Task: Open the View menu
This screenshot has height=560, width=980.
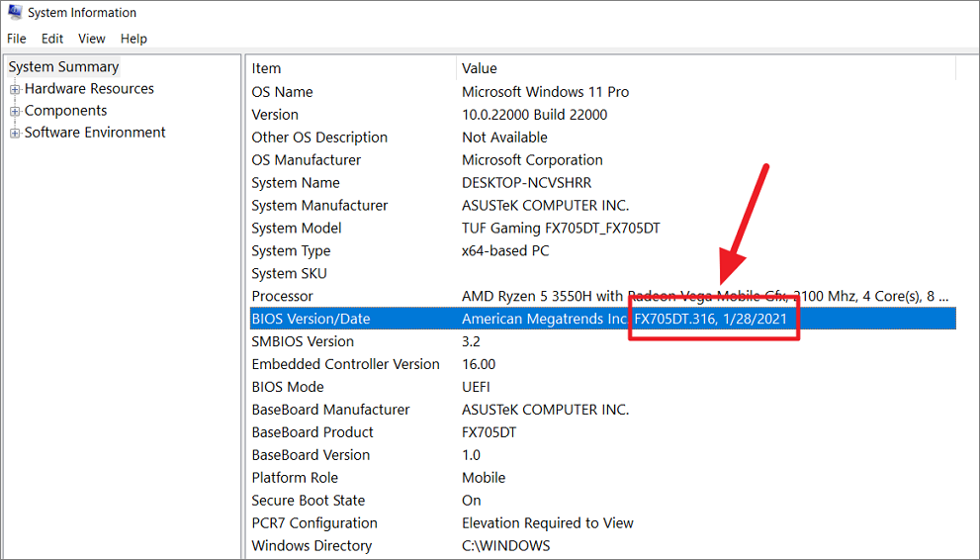Action: click(x=91, y=39)
